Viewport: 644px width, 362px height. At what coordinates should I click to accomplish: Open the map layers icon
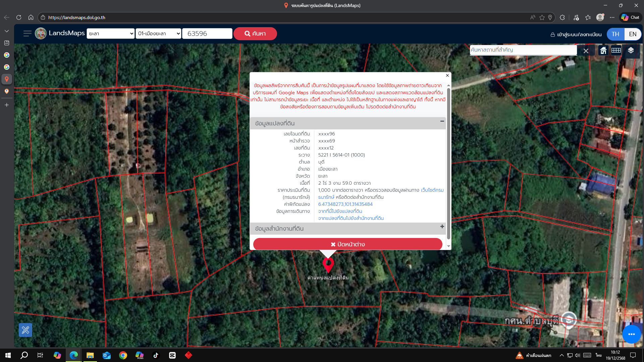[x=631, y=51]
